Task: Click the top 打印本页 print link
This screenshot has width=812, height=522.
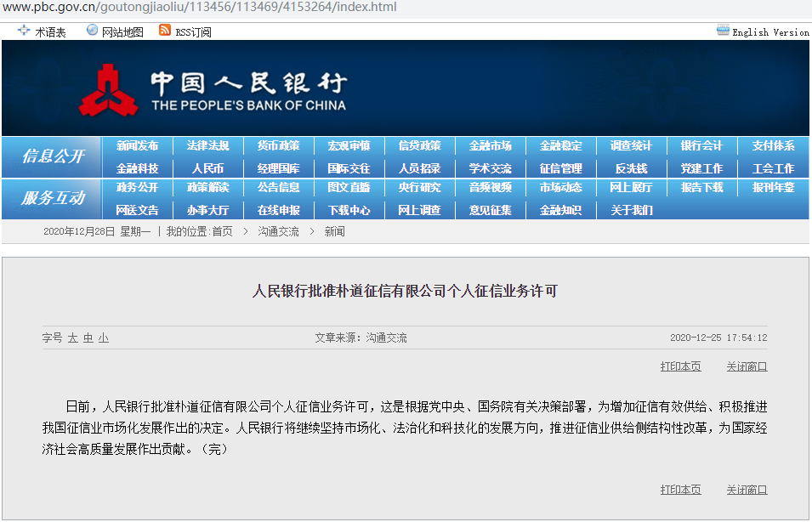Action: coord(680,366)
